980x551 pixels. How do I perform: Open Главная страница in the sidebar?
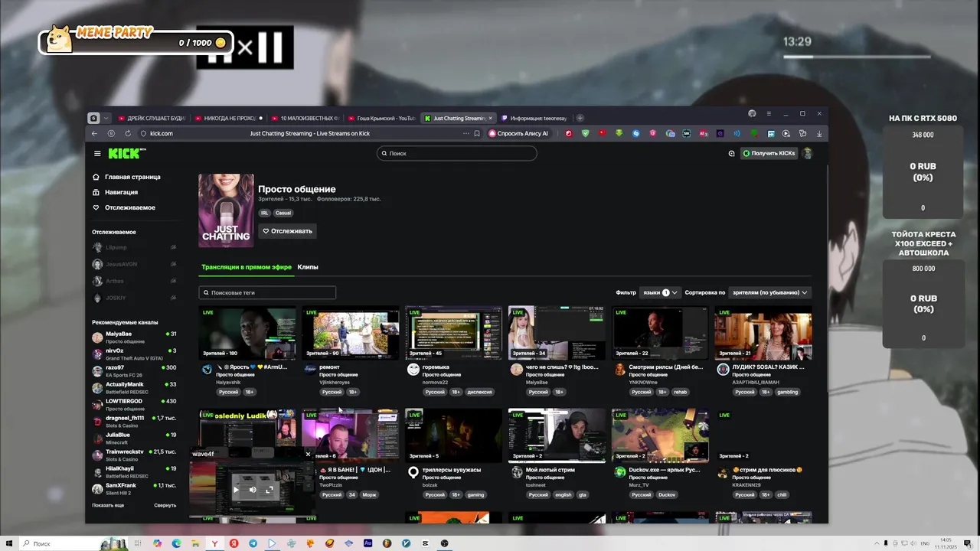point(126,177)
